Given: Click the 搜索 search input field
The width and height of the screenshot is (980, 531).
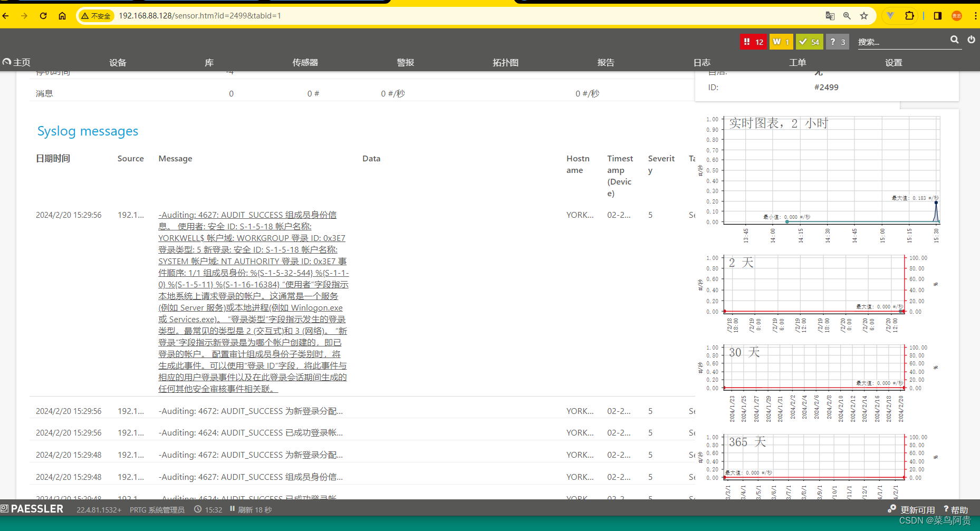Looking at the screenshot, I should (902, 42).
